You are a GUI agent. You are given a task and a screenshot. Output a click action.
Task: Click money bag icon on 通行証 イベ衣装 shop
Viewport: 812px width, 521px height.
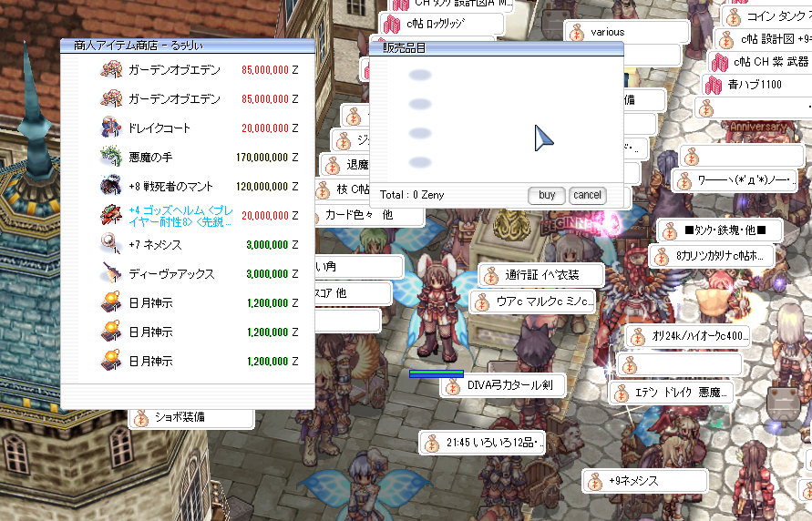click(x=490, y=275)
